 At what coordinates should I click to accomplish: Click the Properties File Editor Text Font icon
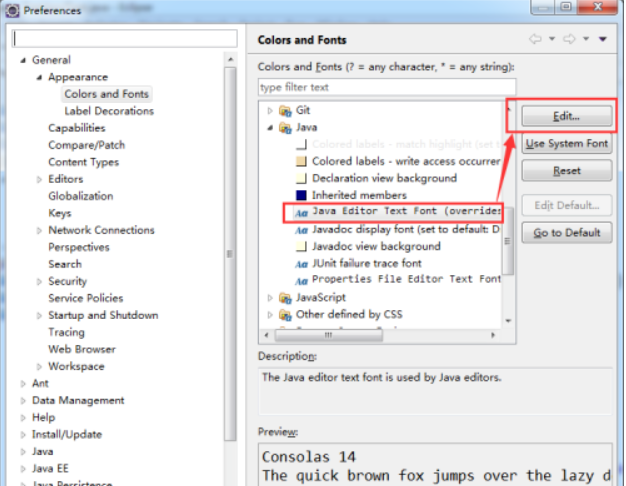(x=301, y=280)
